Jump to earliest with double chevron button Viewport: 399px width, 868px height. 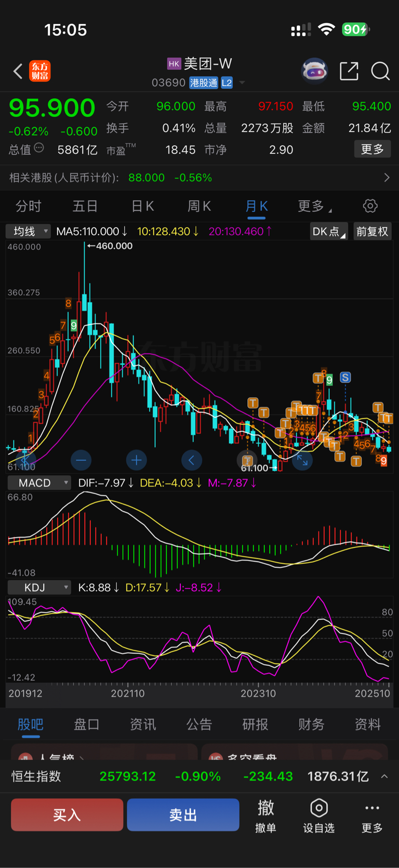pos(25,460)
